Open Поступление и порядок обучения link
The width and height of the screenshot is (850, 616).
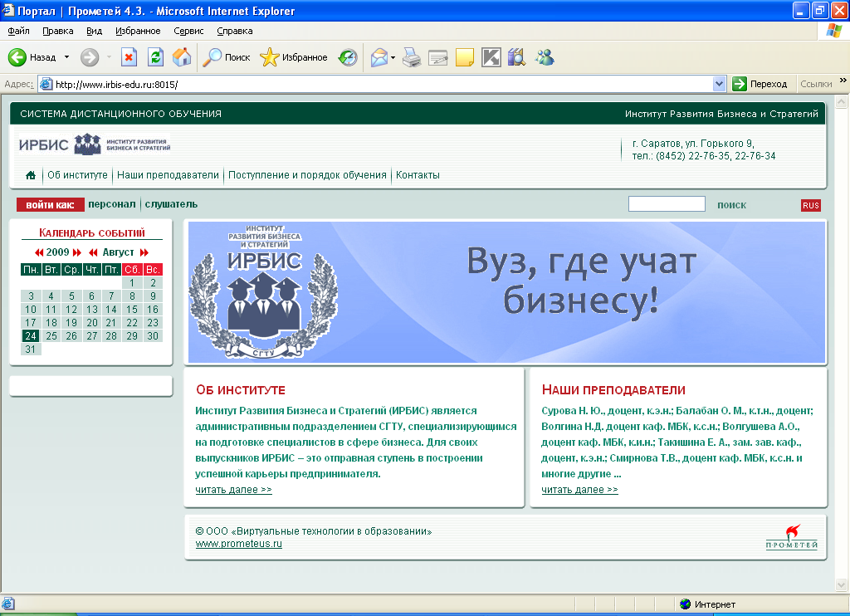[x=307, y=175]
